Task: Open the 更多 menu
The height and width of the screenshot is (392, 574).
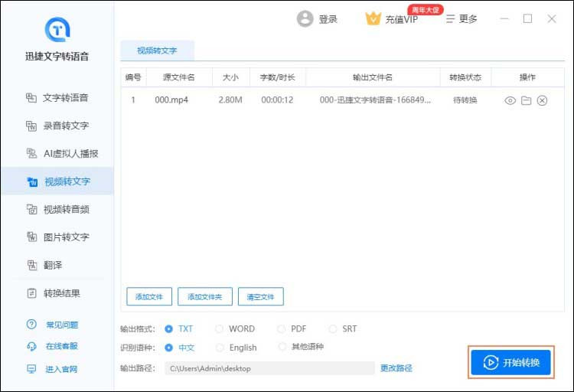Action: tap(461, 19)
